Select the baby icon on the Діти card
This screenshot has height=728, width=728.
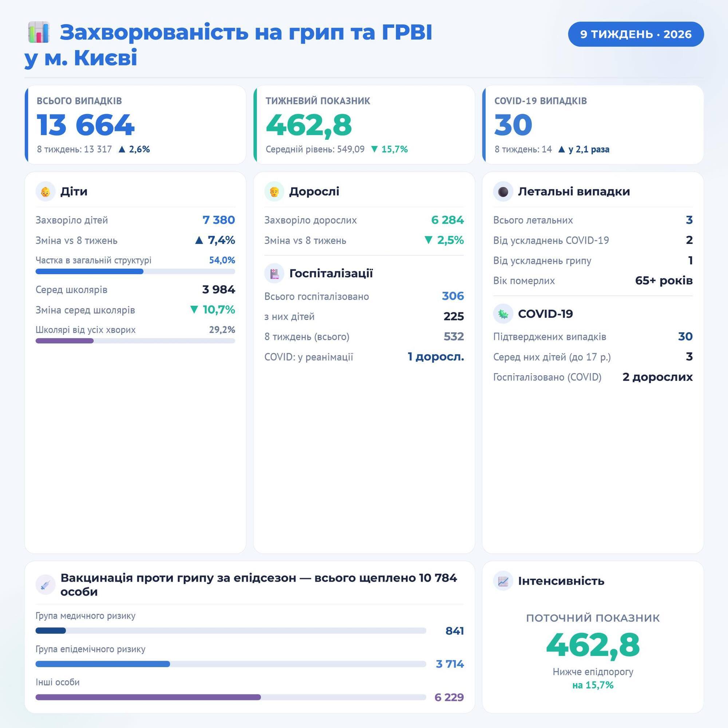[47, 191]
